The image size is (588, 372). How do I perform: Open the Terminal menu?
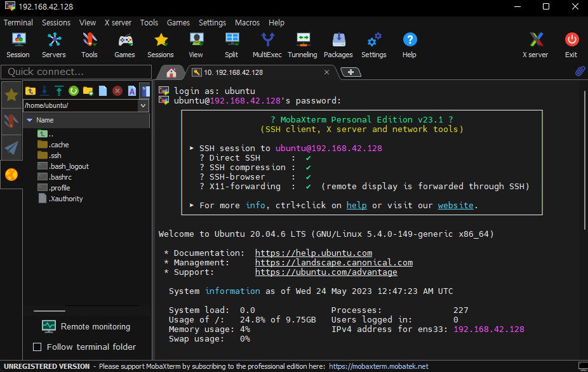click(18, 22)
